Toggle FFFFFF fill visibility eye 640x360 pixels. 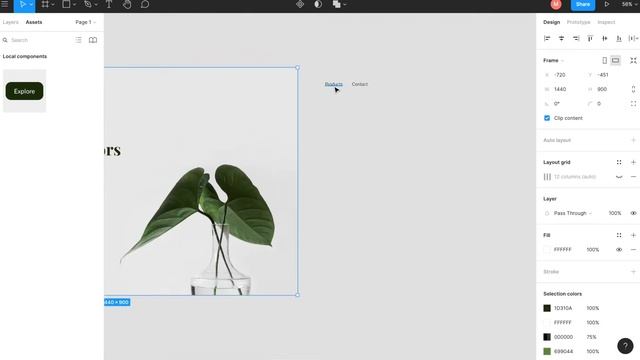(619, 249)
